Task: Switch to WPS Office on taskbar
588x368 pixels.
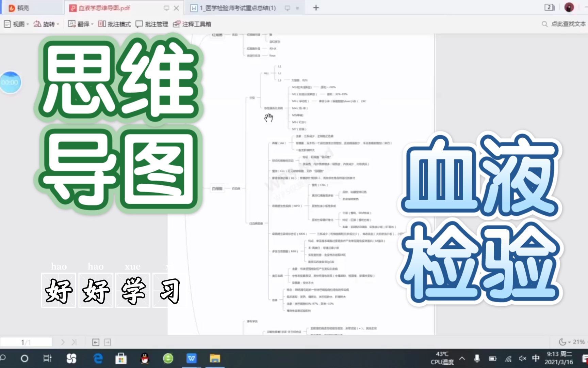Action: tap(192, 358)
